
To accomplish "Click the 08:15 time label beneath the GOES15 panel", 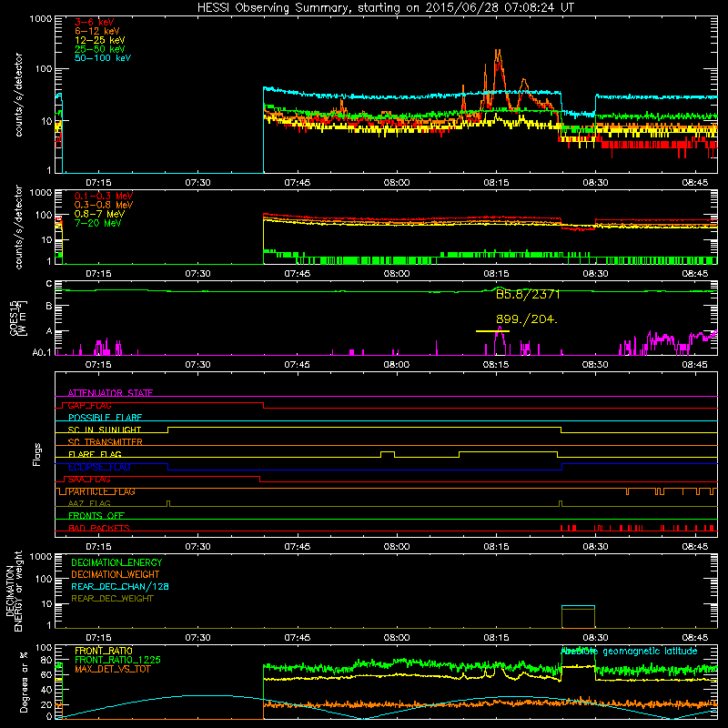I will click(x=496, y=365).
